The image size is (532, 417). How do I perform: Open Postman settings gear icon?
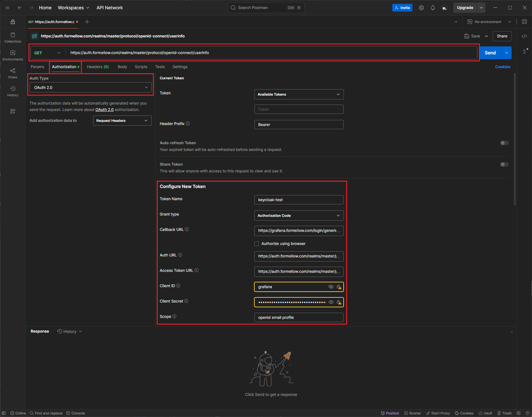(421, 8)
